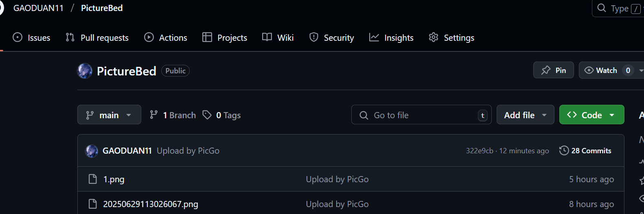Screen dimensions: 644x214
Task: Click the file icon next to 1.png
Action: coord(93,179)
